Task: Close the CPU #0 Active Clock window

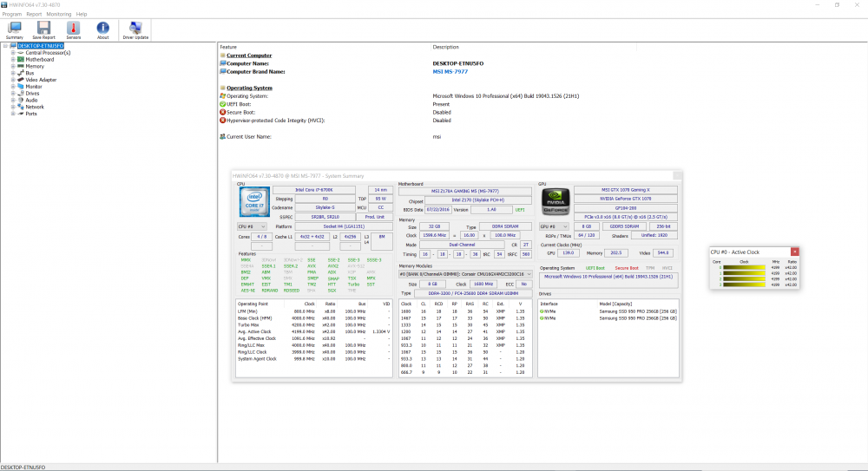Action: coord(794,252)
